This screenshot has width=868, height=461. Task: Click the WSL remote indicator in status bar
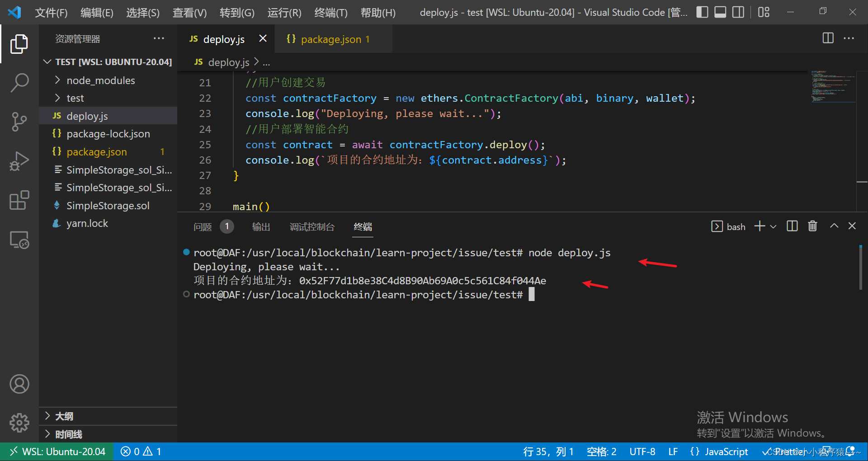tap(57, 452)
